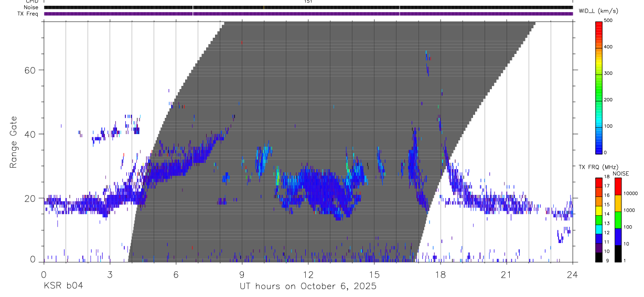This screenshot has width=644, height=297.
Task: Click the 9 tick label on the UT hours axis
Action: (242, 274)
